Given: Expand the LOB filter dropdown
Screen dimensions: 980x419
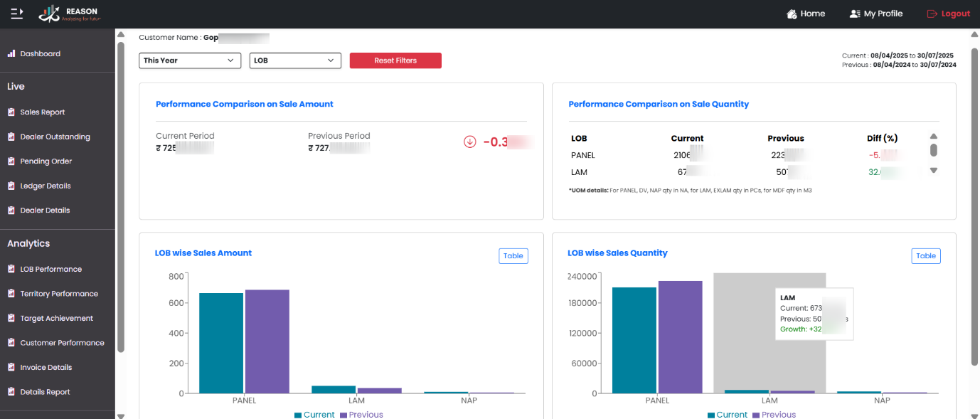Looking at the screenshot, I should [295, 60].
